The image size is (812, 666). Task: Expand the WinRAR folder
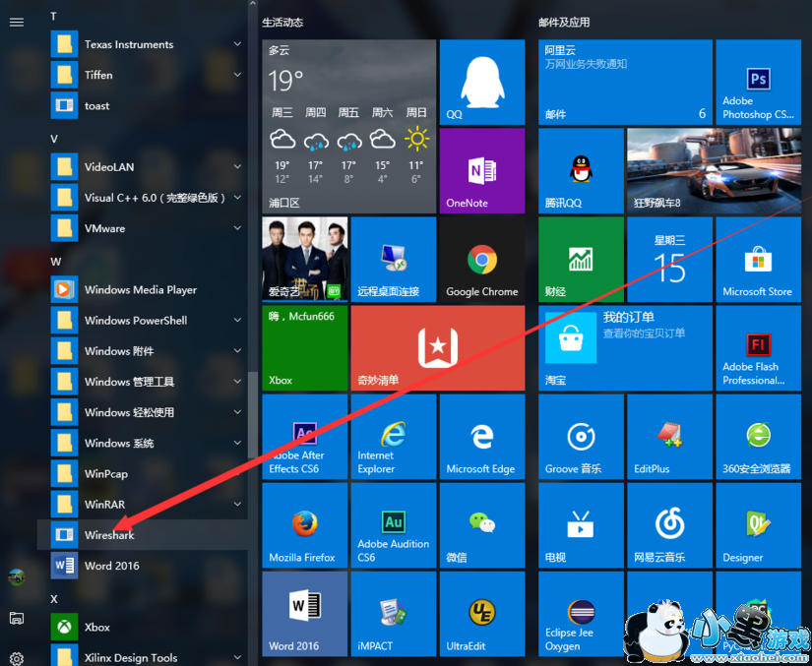coord(237,505)
